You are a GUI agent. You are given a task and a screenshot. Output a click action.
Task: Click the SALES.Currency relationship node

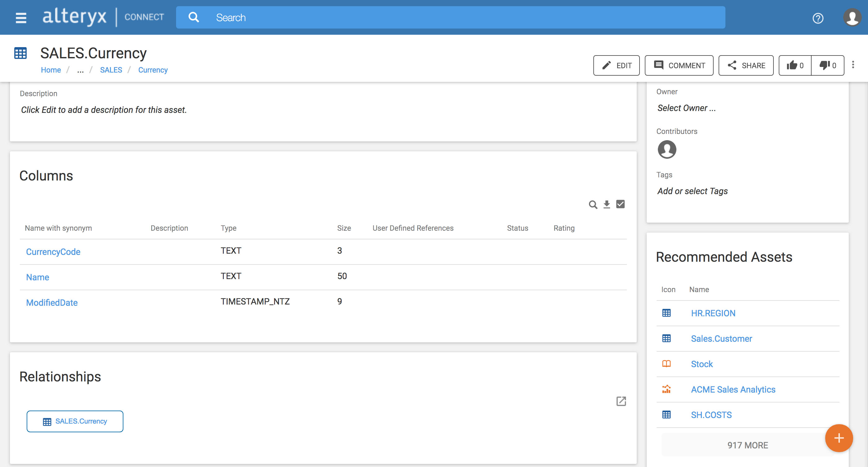tap(75, 421)
